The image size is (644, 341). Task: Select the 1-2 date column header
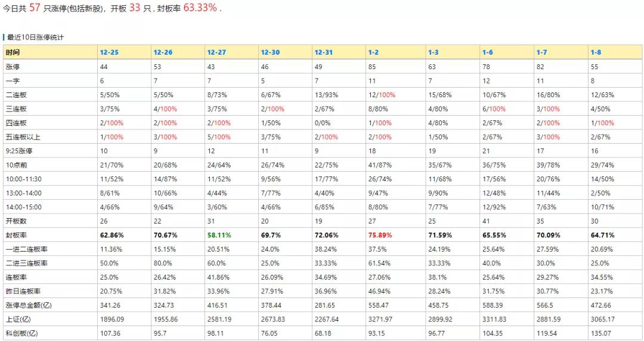[x=373, y=52]
